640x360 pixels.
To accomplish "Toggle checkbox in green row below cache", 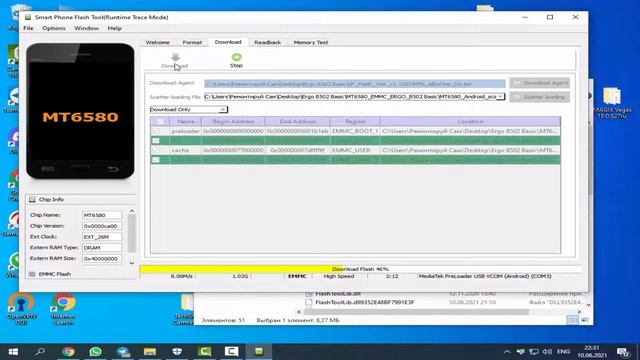I will [x=156, y=160].
